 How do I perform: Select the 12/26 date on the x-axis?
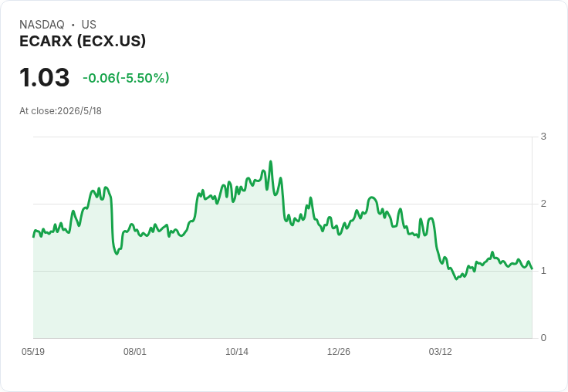[x=339, y=352]
